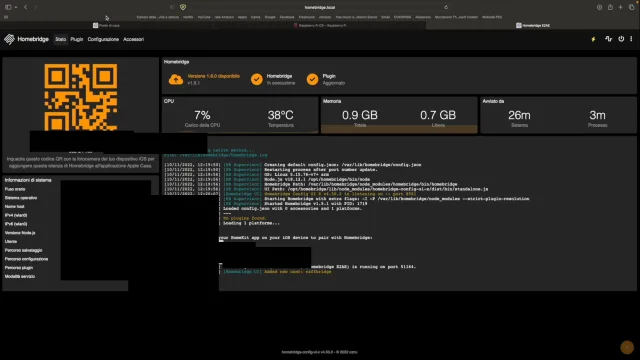640x360 pixels.
Task: Click the IPv6 (wlan0) row label
Action: (x=16, y=224)
